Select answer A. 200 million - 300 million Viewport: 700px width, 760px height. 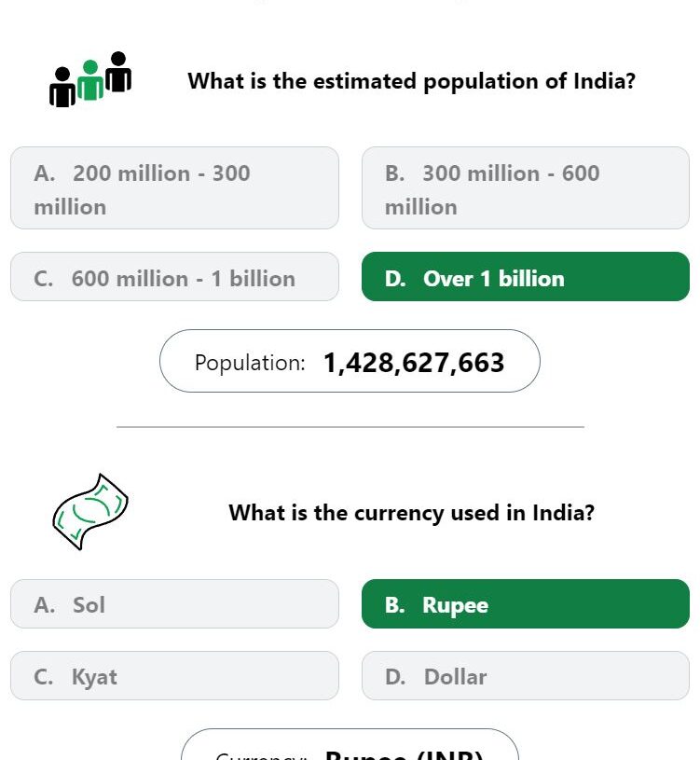tap(174, 188)
